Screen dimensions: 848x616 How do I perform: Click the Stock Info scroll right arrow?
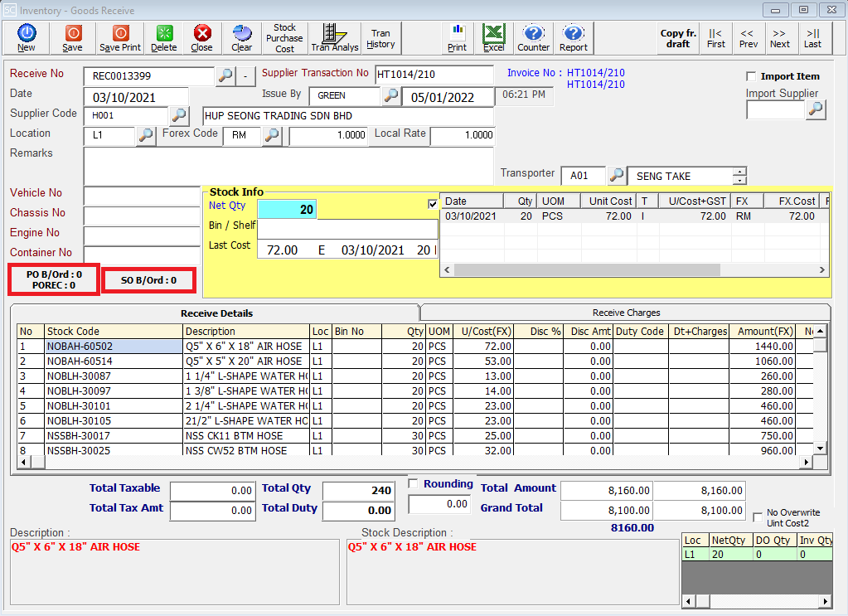[822, 269]
